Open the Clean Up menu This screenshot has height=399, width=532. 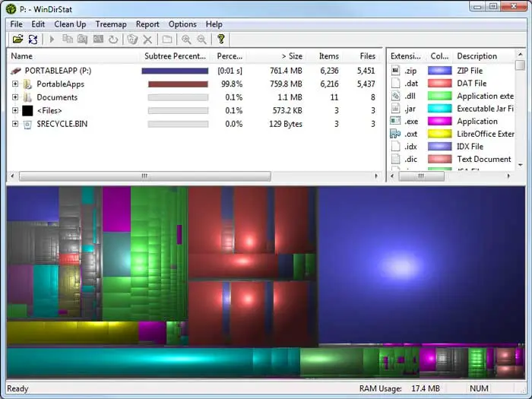70,24
